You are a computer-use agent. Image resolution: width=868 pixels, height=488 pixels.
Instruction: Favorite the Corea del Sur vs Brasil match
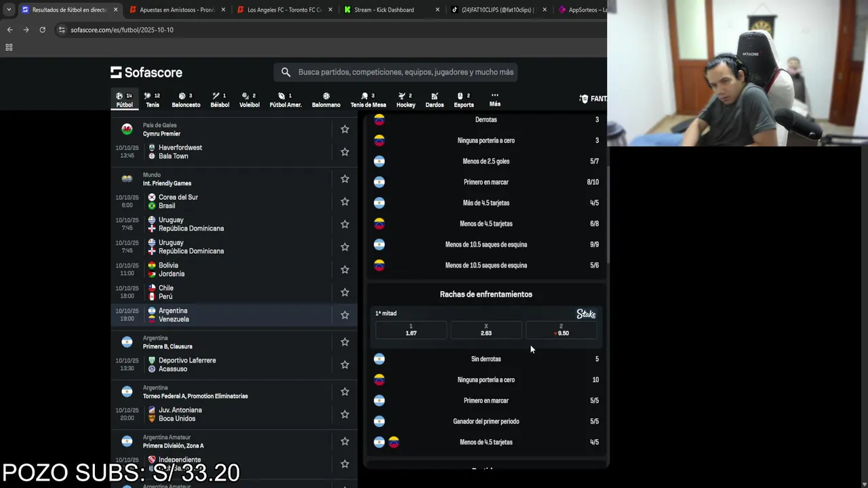coord(344,201)
